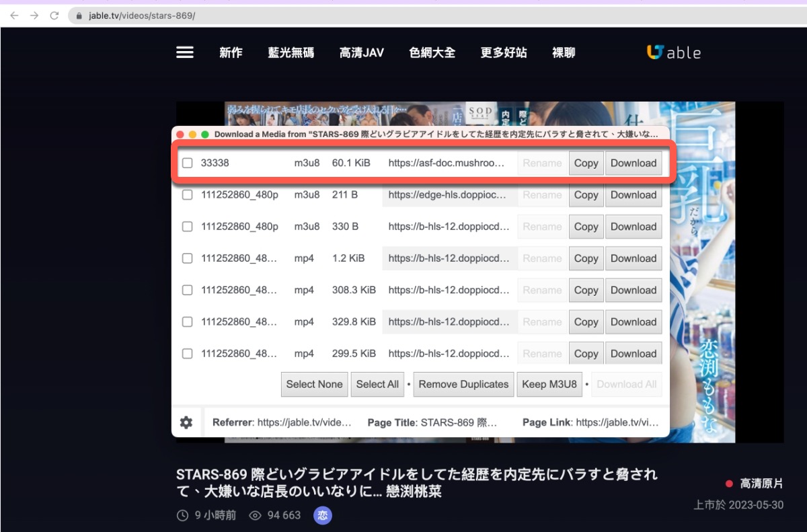Screen dimensions: 807x532
Task: Click the asf-doc.mushroo URL field
Action: [x=449, y=163]
